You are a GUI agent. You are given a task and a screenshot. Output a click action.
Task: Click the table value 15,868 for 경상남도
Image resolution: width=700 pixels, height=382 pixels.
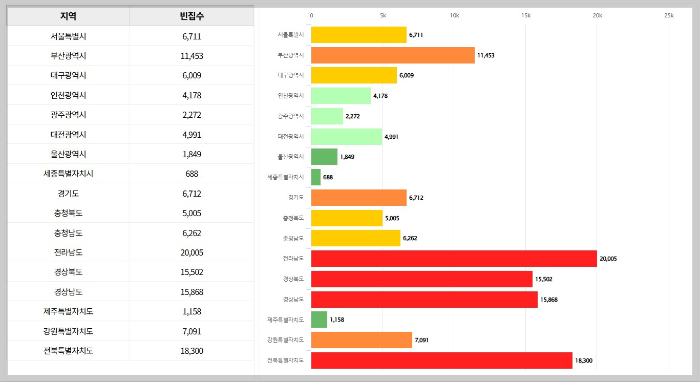pos(192,291)
